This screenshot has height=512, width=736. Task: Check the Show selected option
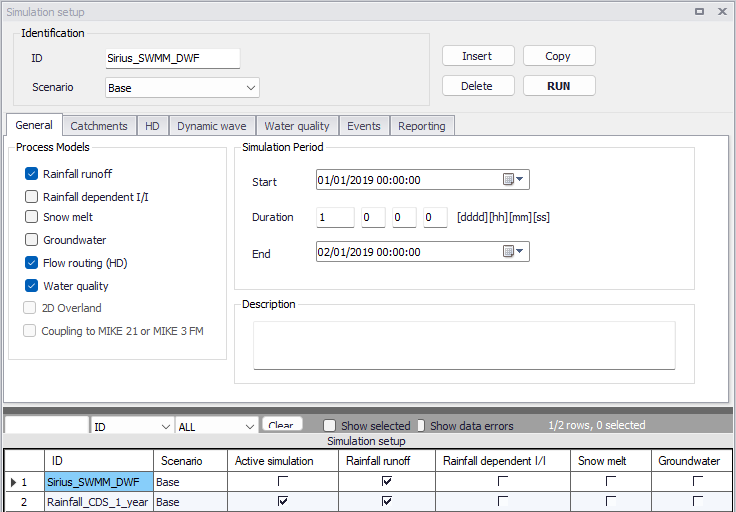(330, 425)
